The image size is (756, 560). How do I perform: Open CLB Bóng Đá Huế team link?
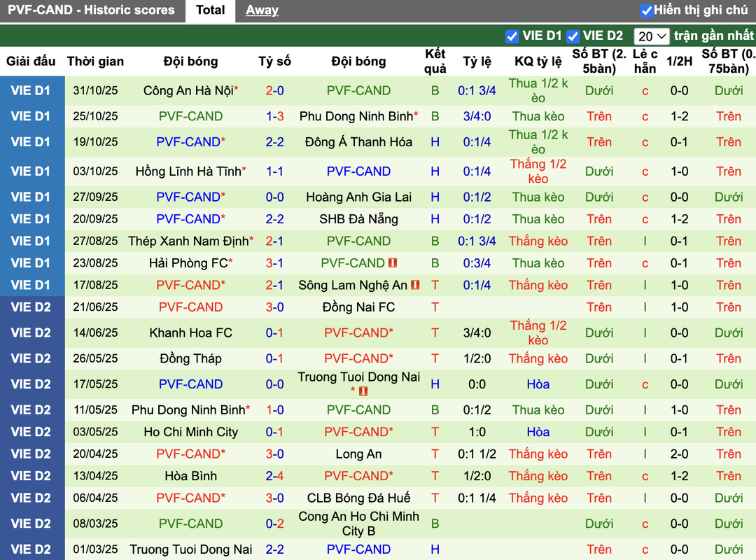coord(358,498)
